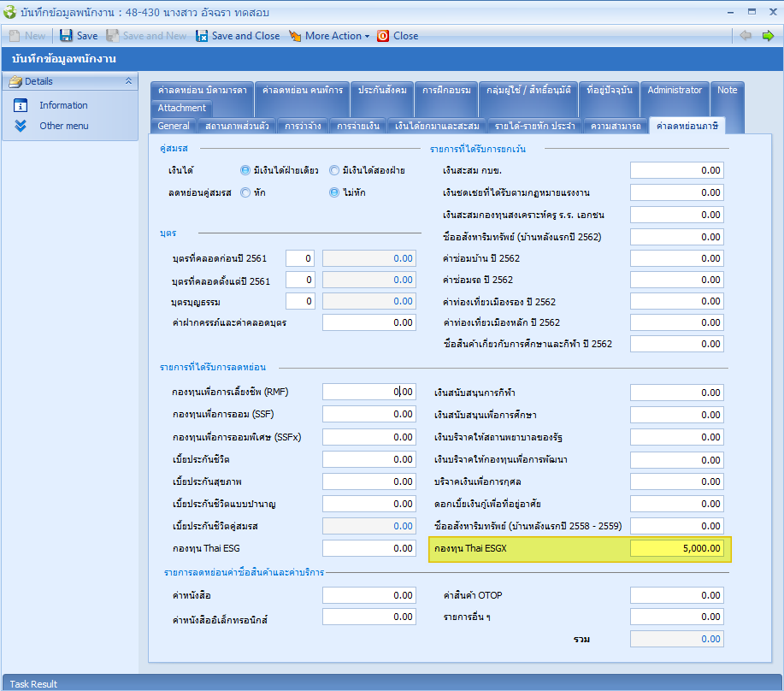This screenshot has height=691, width=784.
Task: Open the More Action dropdown arrow
Action: pos(367,36)
